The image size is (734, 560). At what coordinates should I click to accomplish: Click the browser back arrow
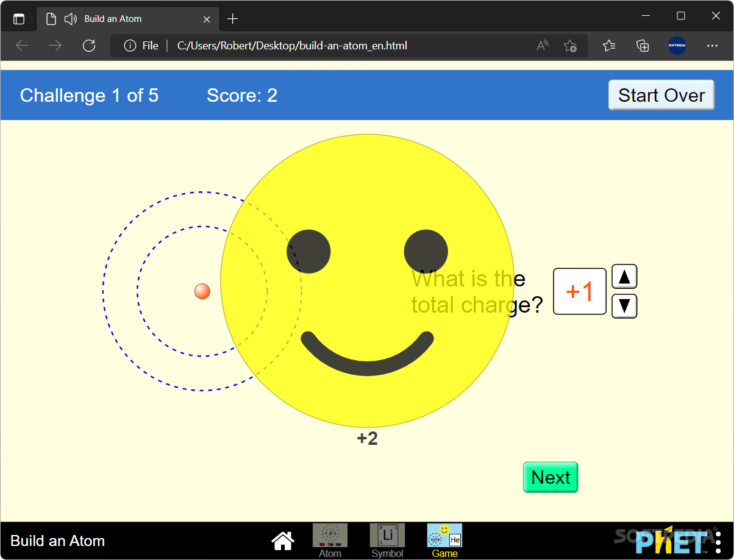(22, 46)
